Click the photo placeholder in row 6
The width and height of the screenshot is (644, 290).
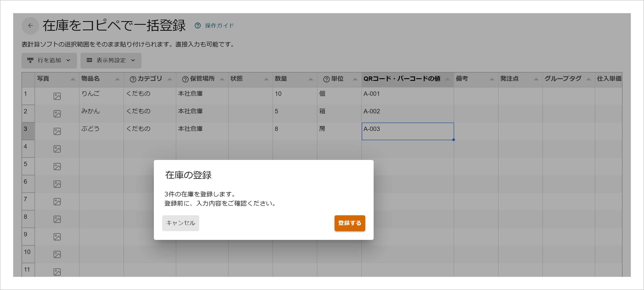point(57,184)
